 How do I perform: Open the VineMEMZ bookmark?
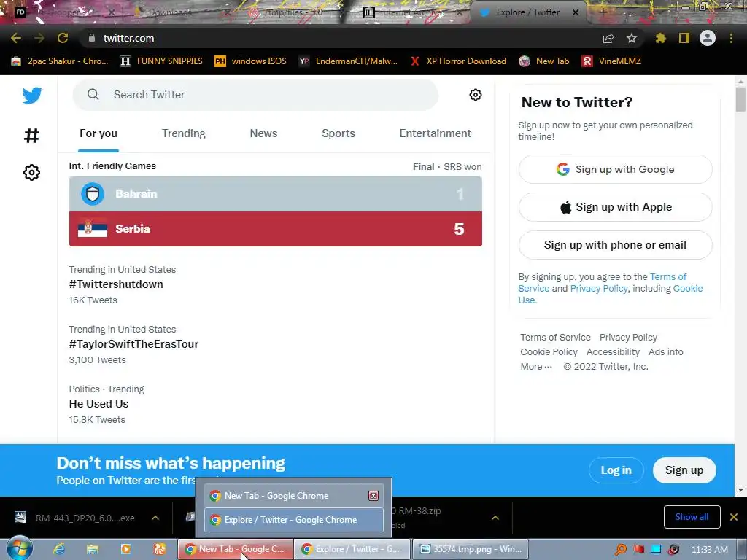(611, 61)
